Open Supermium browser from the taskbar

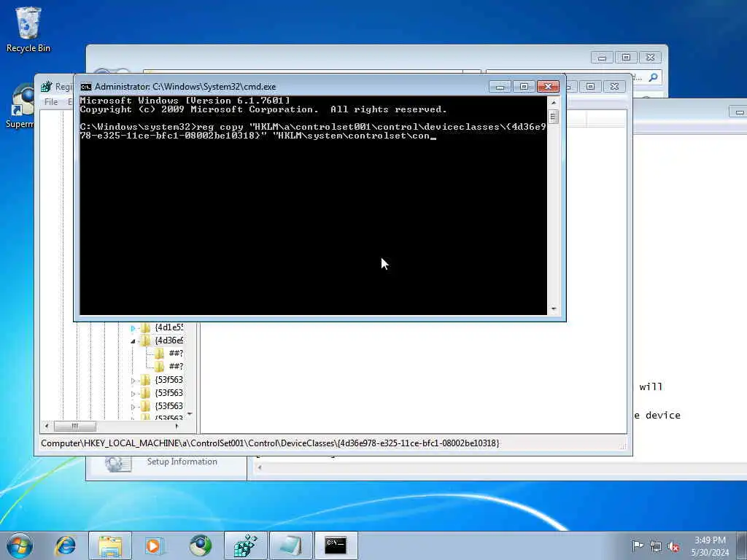point(200,545)
